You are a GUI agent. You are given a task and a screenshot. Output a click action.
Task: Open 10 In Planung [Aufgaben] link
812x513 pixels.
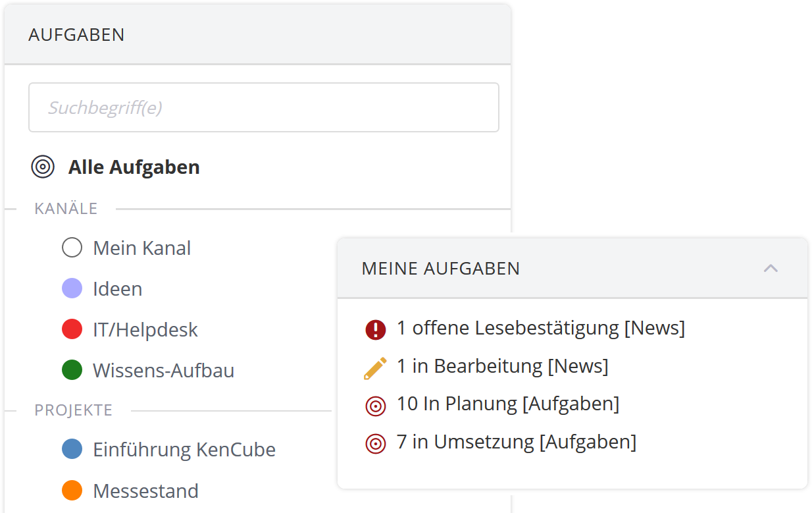pyautogui.click(x=508, y=404)
